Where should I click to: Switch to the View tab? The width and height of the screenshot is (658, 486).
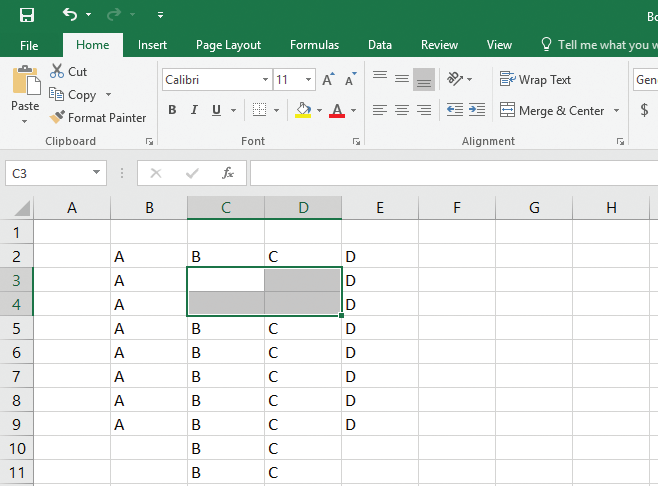point(499,45)
